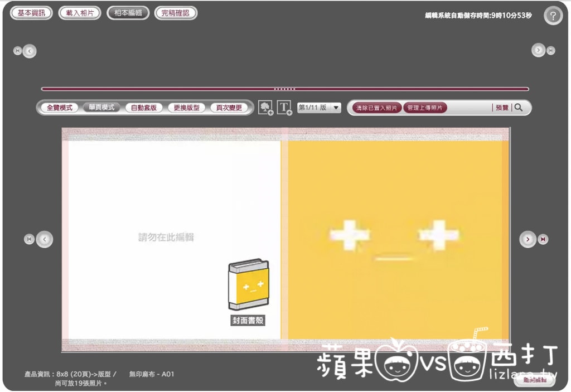Jump to last page in editor
The image size is (571, 392).
tap(543, 239)
